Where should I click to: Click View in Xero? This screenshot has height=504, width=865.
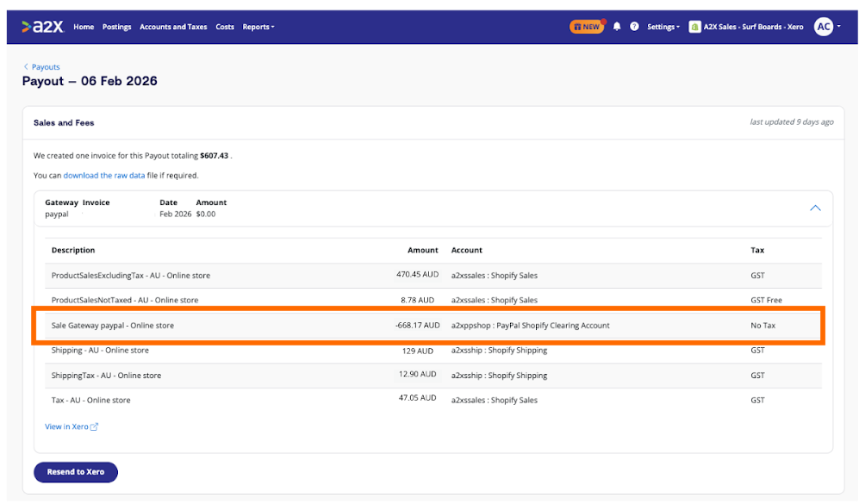(66, 426)
